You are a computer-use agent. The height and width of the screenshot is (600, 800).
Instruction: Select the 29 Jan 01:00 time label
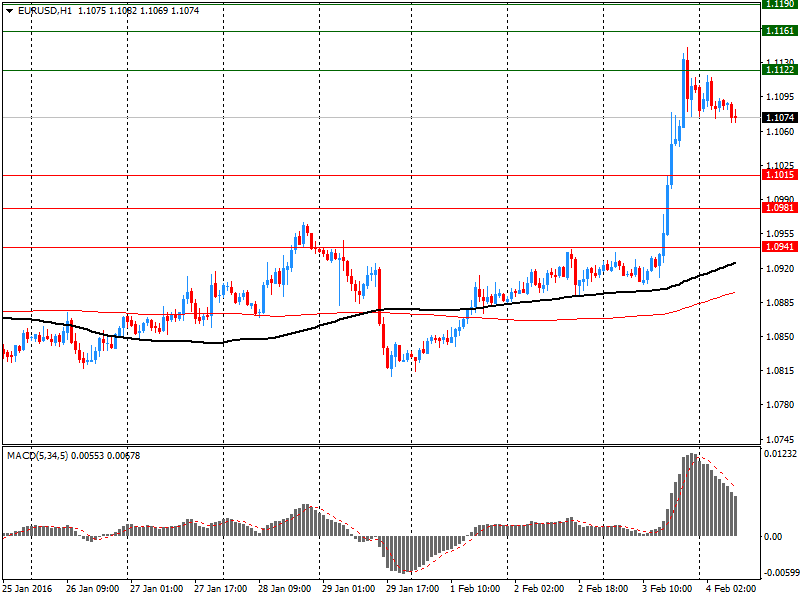(x=348, y=589)
